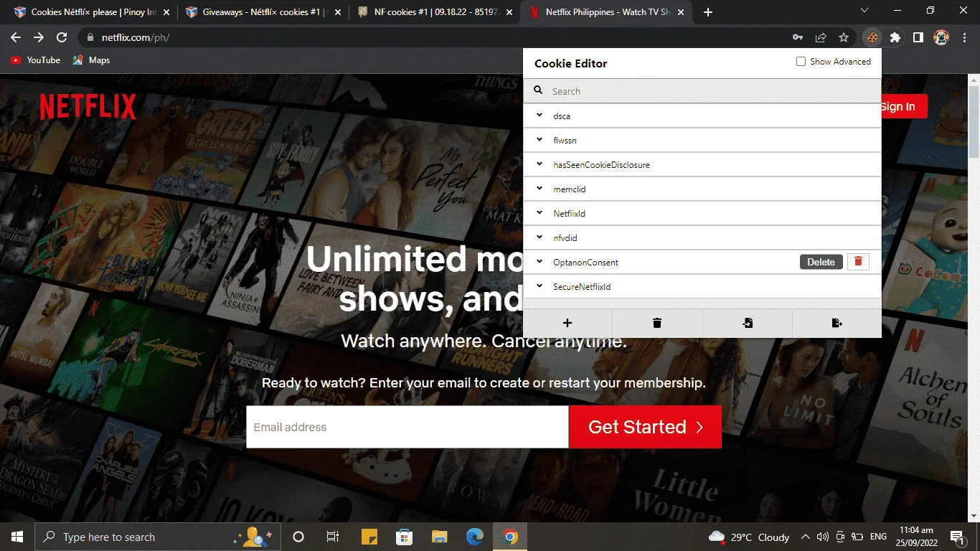Launch Microsoft Edge from the taskbar
Viewport: 980px width, 551px height.
pos(475,537)
